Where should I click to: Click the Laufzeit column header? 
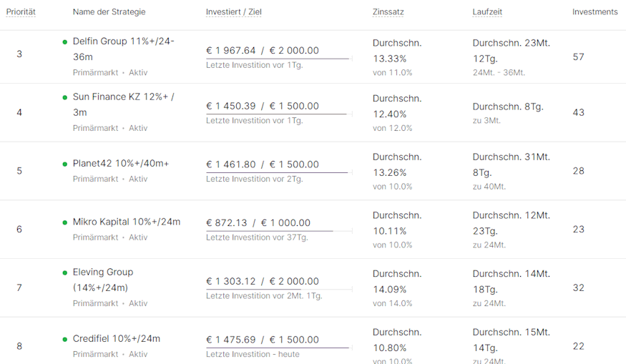click(x=487, y=12)
